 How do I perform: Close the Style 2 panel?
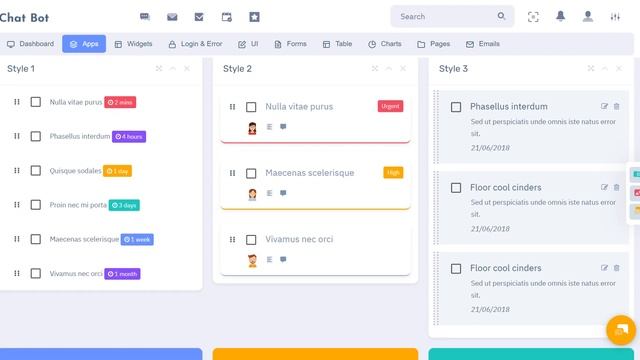pyautogui.click(x=403, y=68)
